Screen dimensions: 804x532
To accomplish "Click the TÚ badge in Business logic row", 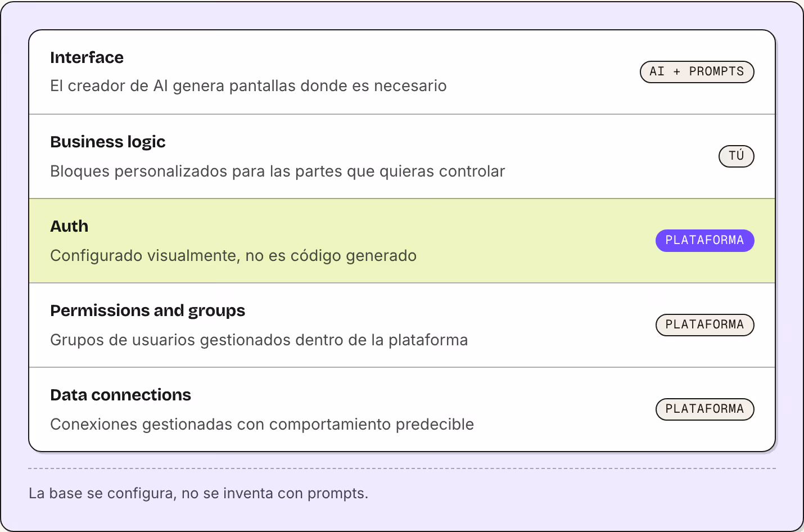I will [x=736, y=156].
